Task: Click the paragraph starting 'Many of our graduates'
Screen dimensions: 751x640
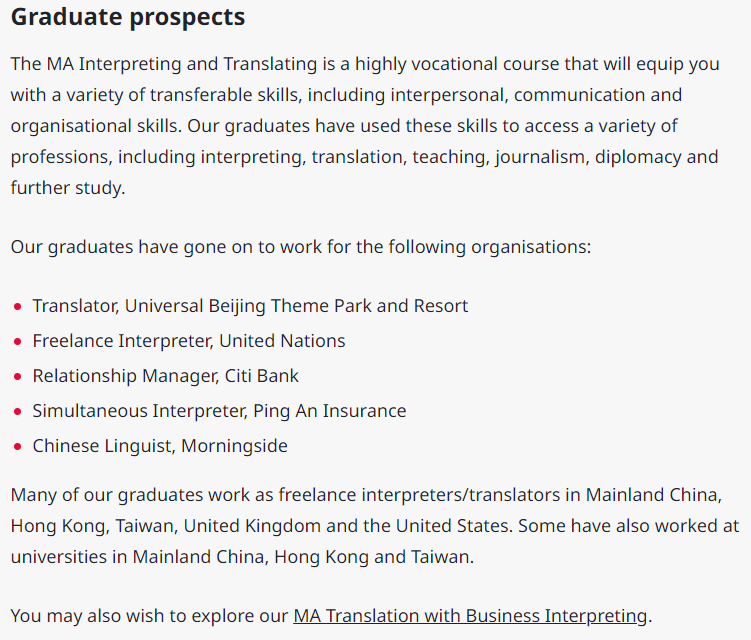Action: click(375, 526)
